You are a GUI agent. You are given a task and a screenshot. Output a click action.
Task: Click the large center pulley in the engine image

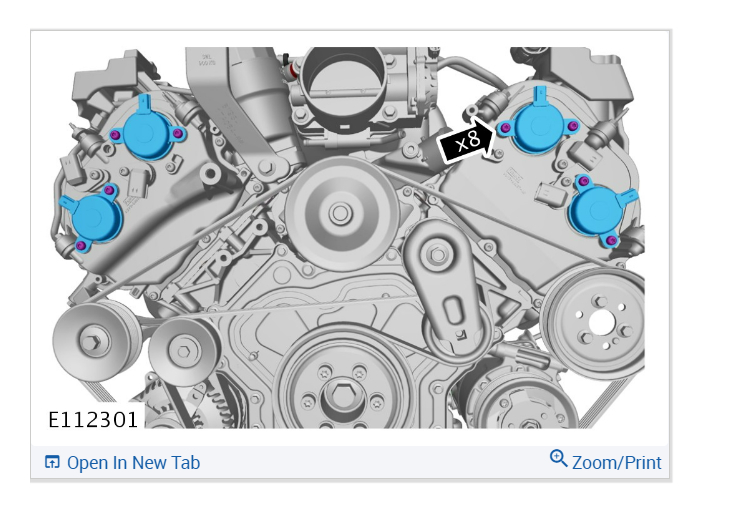pos(341,213)
